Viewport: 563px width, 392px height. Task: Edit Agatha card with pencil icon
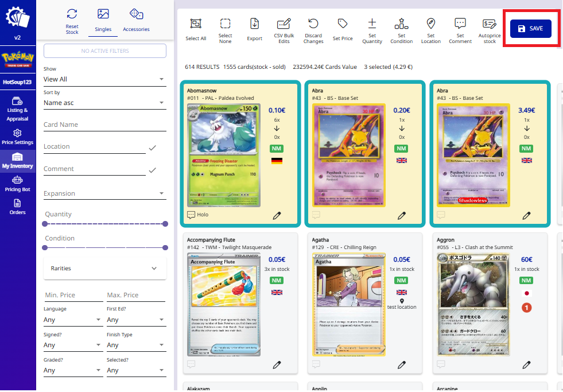402,364
